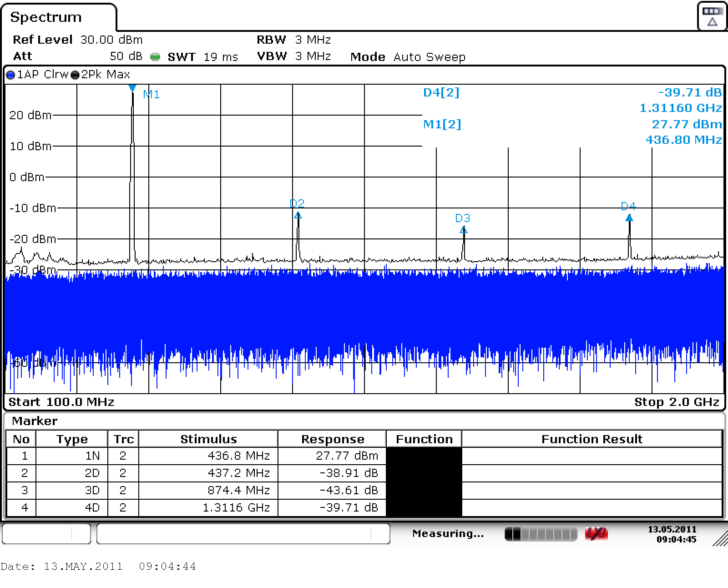Select marker row 1 stimulus 436.8 MHz

[238, 456]
